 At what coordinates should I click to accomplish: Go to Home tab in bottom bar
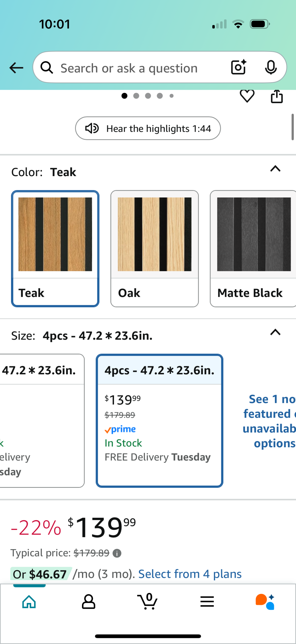pyautogui.click(x=29, y=601)
